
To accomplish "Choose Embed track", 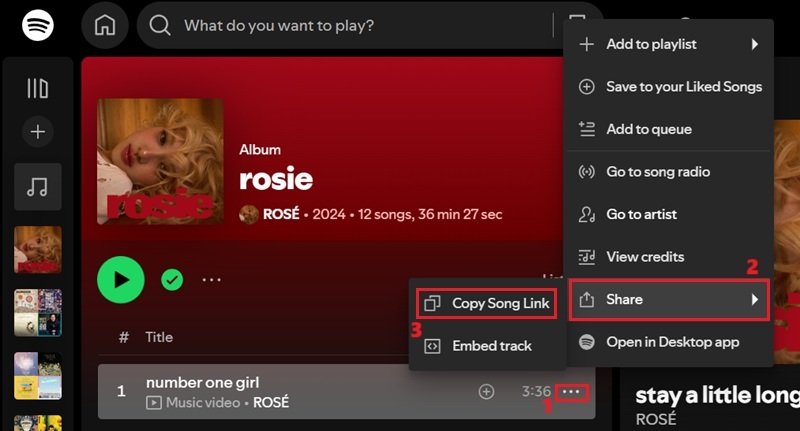I will coord(487,346).
